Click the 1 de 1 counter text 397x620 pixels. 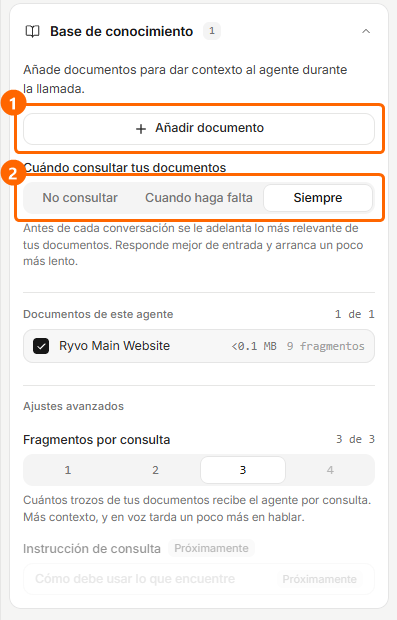point(355,314)
